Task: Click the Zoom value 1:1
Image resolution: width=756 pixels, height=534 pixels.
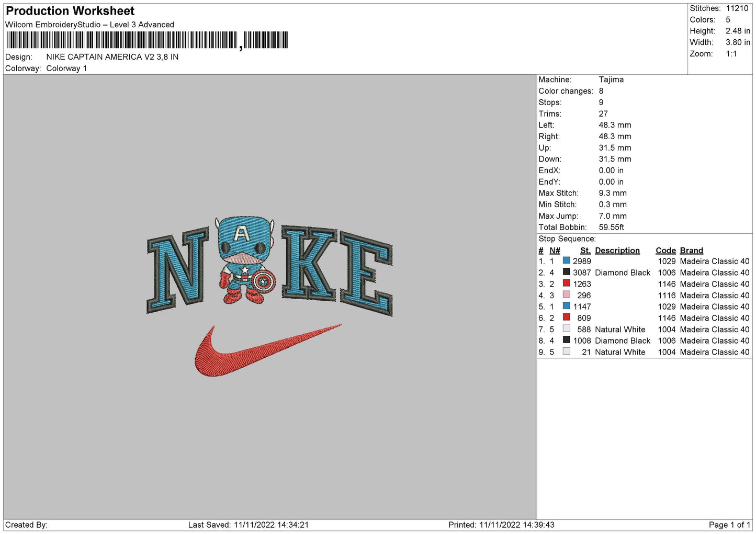Action: click(731, 54)
